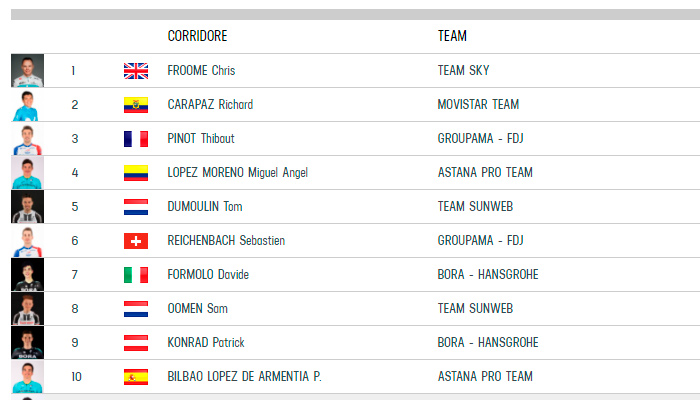Open FROOME Chris rider profile
The height and width of the screenshot is (400, 700).
point(201,71)
